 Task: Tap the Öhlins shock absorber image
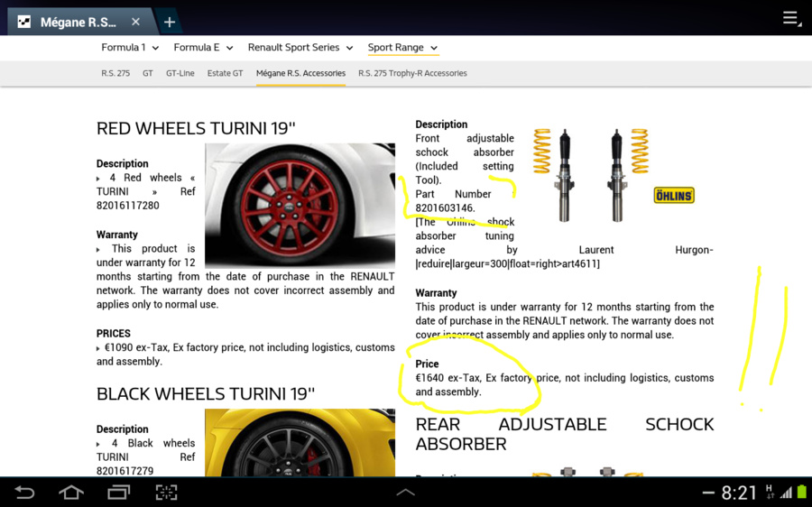tap(591, 175)
